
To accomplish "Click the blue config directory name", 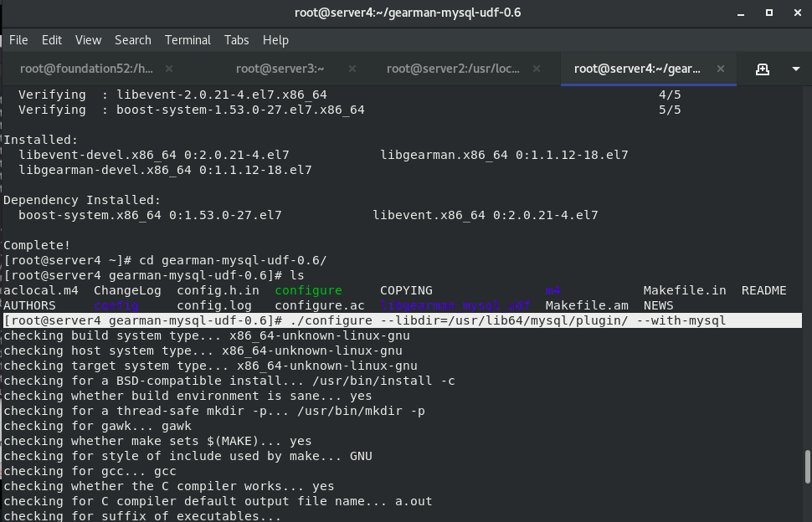I will click(116, 305).
